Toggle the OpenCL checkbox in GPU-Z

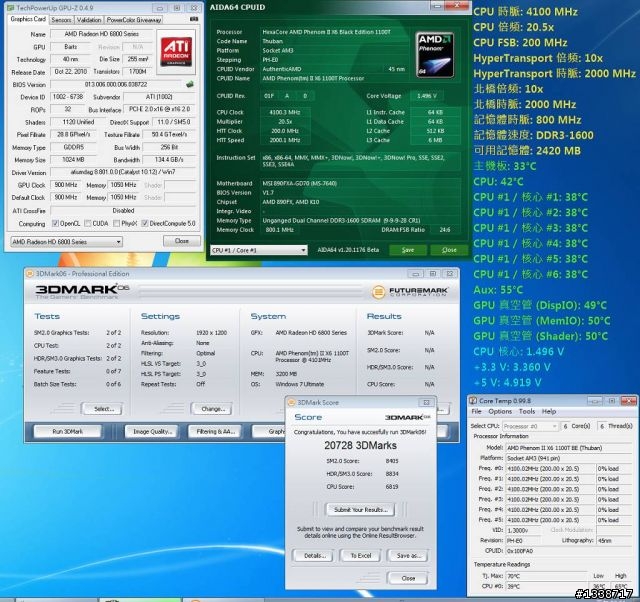click(55, 223)
